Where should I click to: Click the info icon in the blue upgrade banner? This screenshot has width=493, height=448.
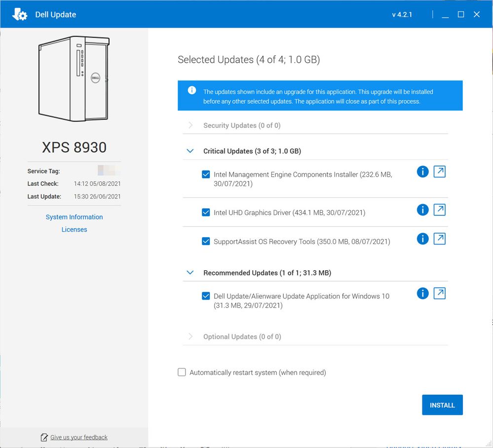coord(192,90)
